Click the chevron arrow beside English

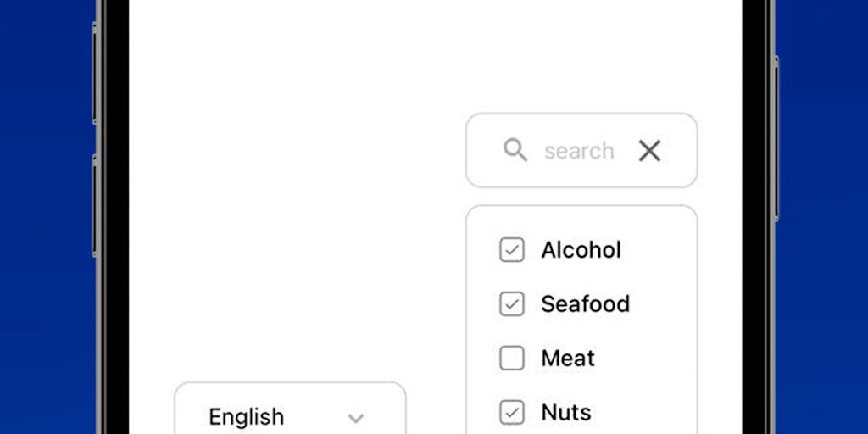356,418
